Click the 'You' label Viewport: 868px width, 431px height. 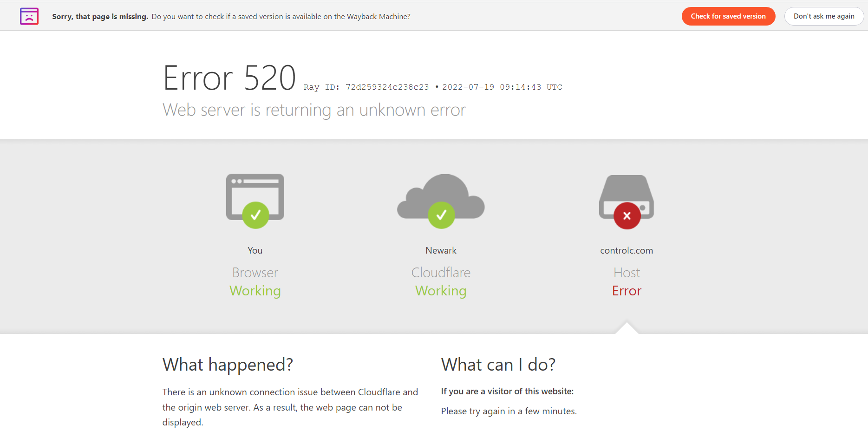(x=255, y=250)
